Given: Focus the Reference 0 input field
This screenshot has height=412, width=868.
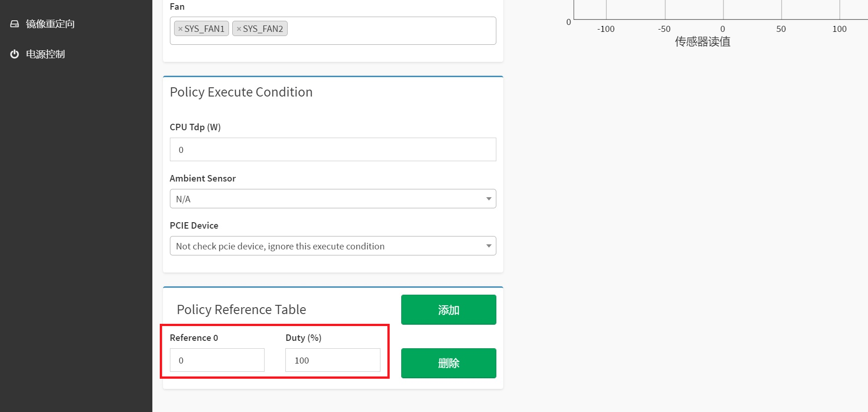Looking at the screenshot, I should point(217,360).
